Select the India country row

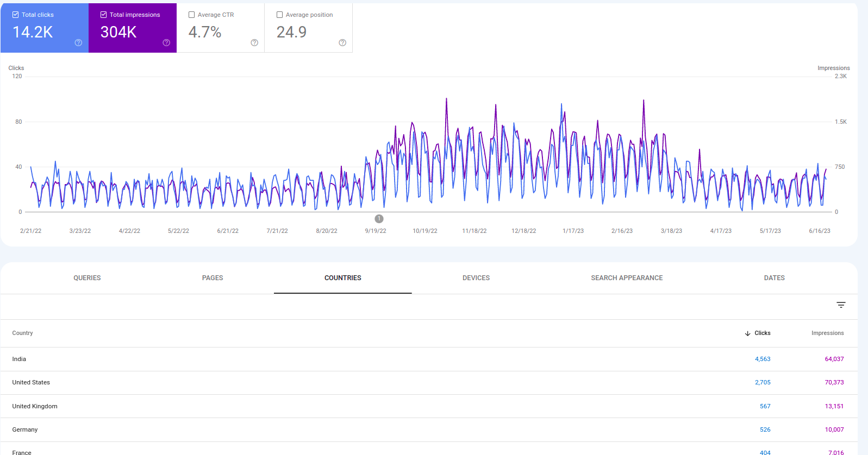pyautogui.click(x=429, y=359)
